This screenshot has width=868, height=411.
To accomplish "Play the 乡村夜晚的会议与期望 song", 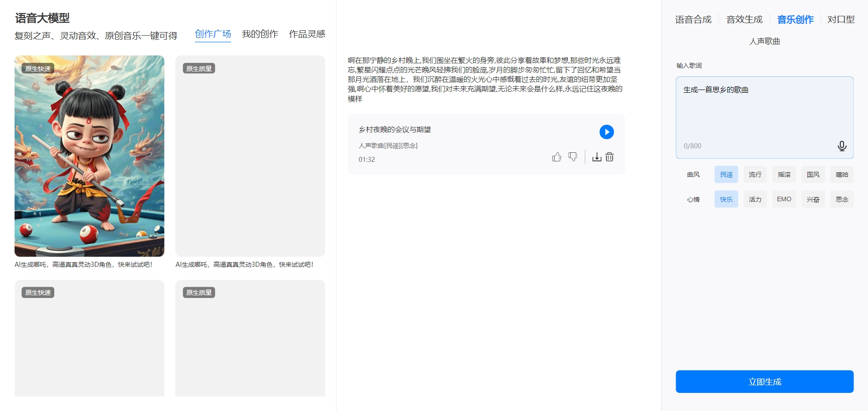I will coord(606,132).
